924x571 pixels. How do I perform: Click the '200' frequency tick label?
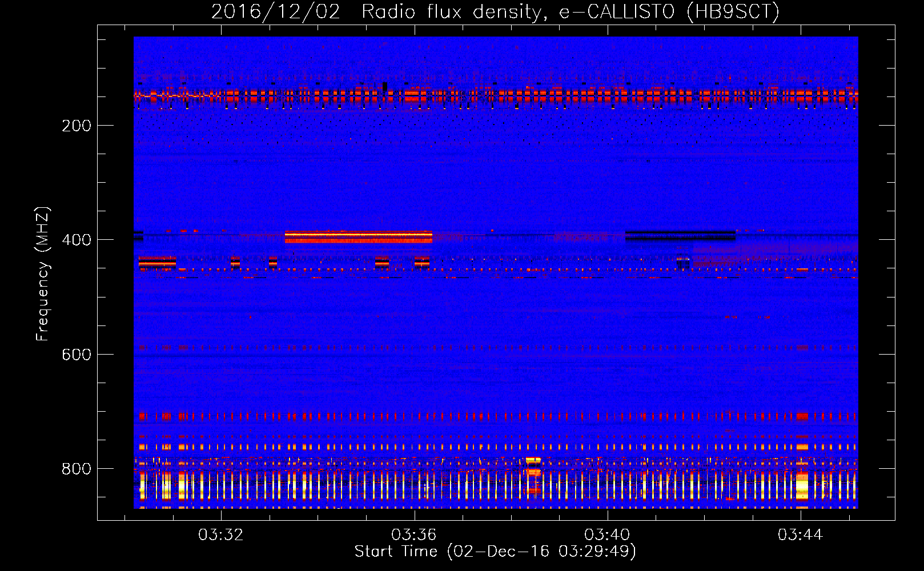(x=77, y=126)
